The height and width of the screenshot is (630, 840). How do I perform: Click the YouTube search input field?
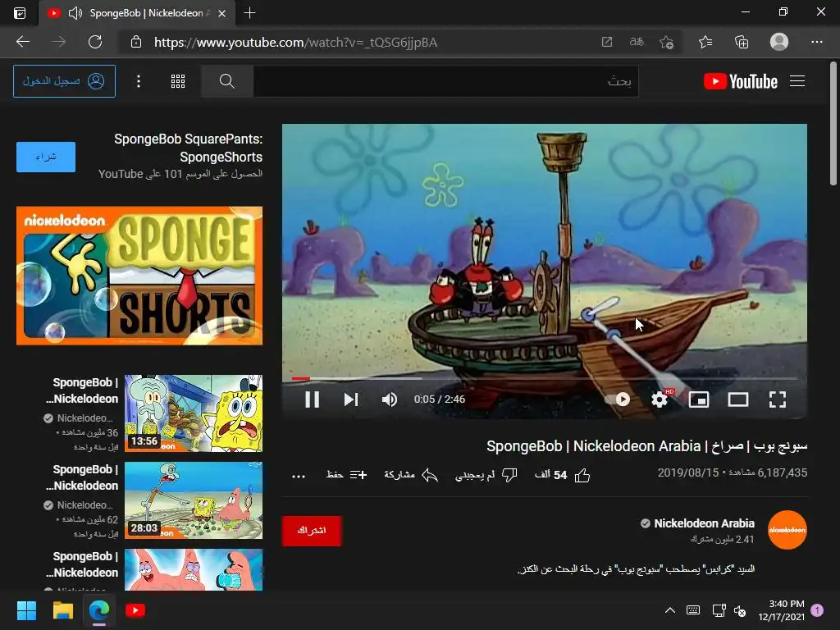point(445,81)
